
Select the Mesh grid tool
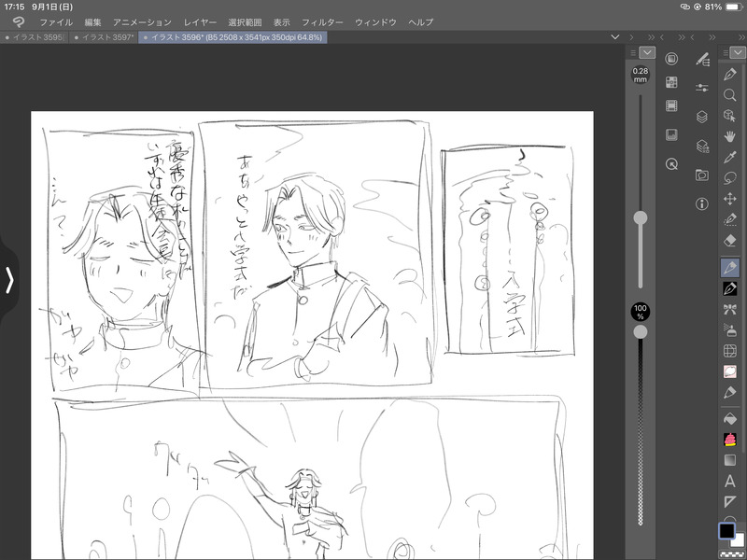click(729, 351)
